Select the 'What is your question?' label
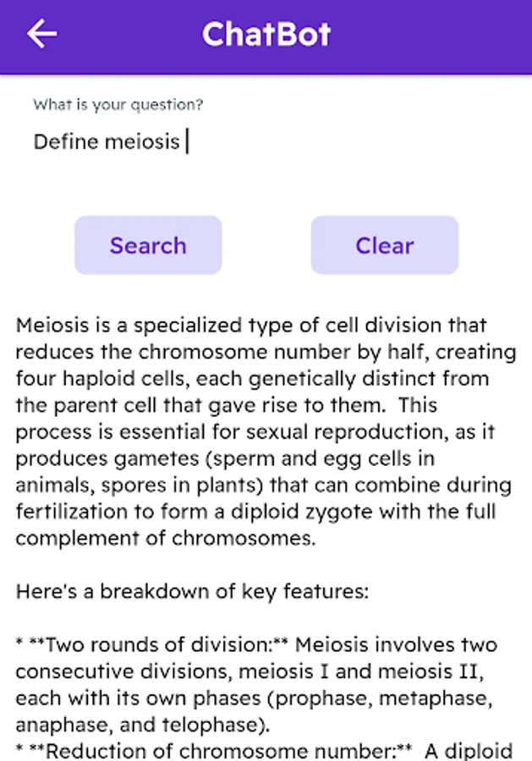532x761 pixels. 119,104
